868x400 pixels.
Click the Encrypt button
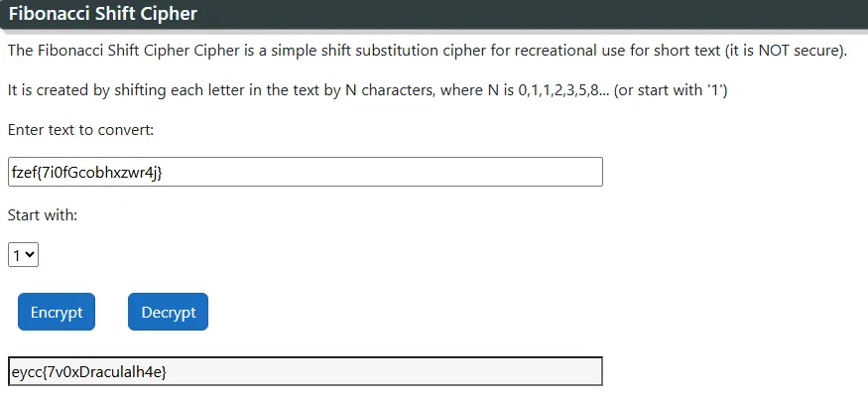point(57,312)
